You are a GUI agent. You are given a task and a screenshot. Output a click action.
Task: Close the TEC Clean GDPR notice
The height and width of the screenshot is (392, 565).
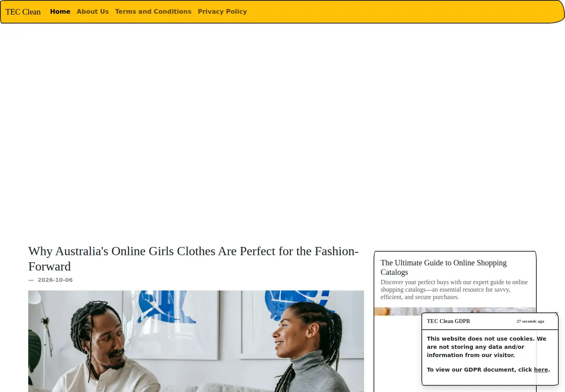pos(556,314)
